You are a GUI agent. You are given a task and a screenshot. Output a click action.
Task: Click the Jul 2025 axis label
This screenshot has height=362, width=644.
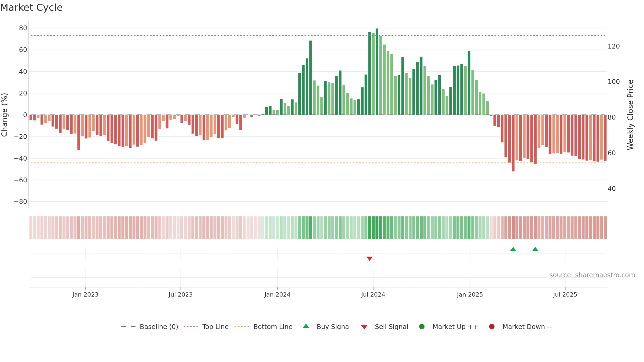pyautogui.click(x=565, y=294)
